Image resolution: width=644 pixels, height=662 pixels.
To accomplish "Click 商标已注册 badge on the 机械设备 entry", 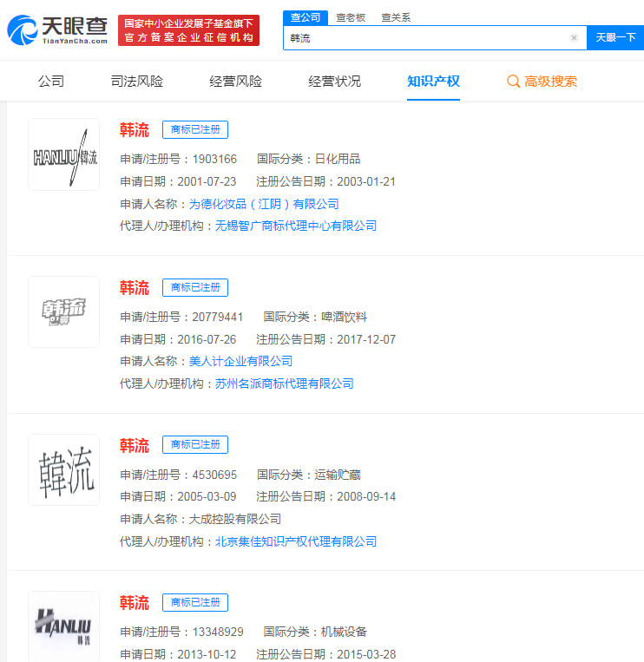I will click(x=195, y=602).
